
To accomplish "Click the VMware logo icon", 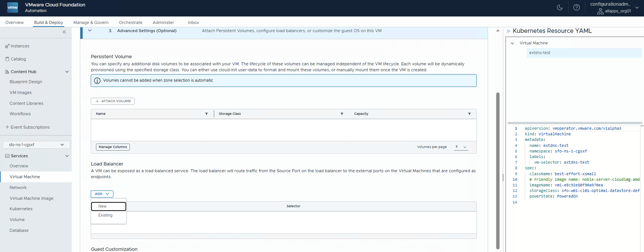I will pyautogui.click(x=12, y=7).
